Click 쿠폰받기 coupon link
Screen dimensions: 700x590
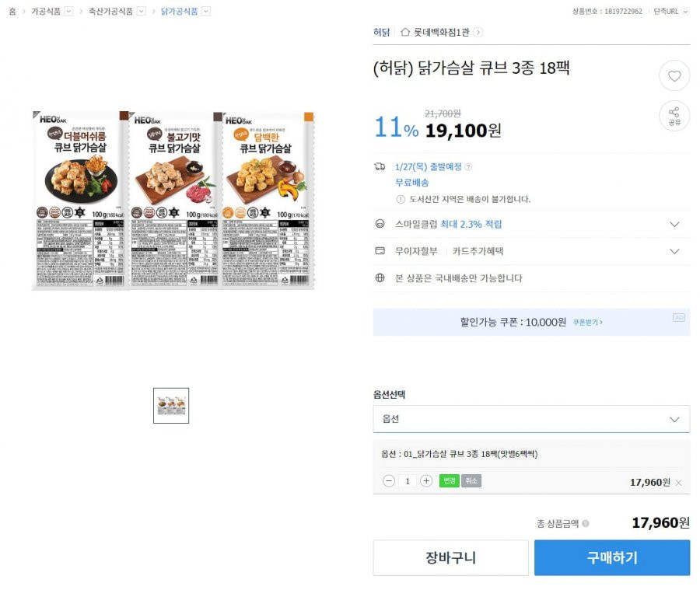pyautogui.click(x=587, y=323)
